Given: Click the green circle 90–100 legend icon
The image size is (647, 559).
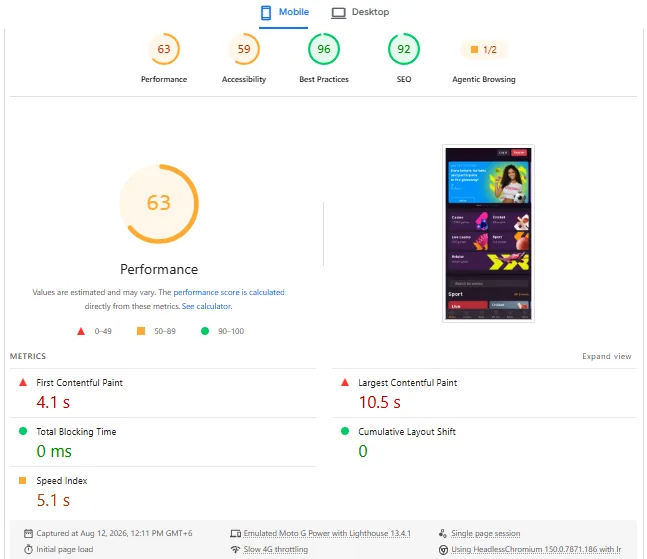Looking at the screenshot, I should [205, 331].
